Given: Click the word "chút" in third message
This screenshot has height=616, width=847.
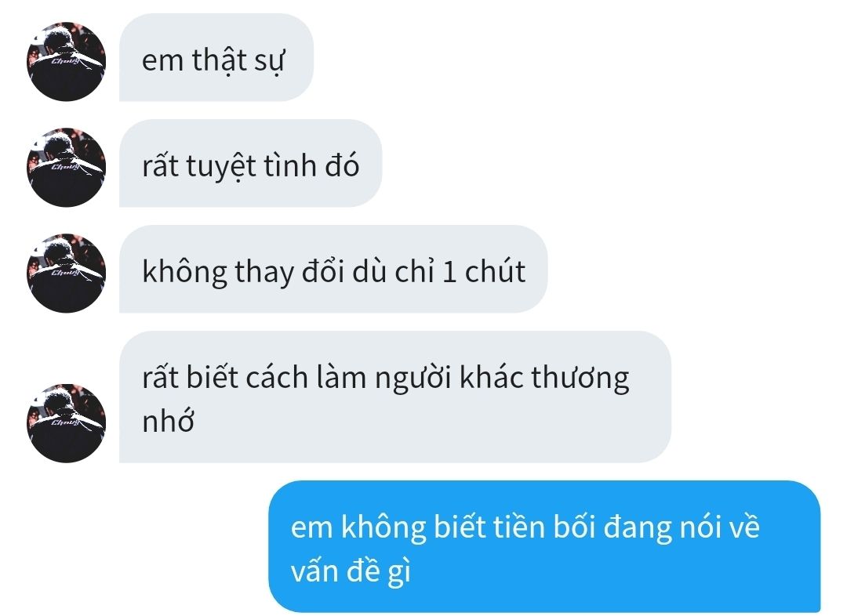Looking at the screenshot, I should [495, 272].
